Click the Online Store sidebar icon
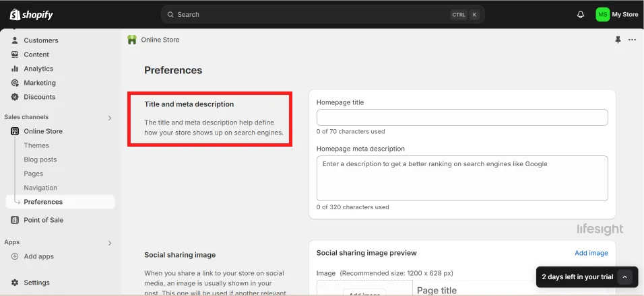This screenshot has height=296, width=644. 15,131
